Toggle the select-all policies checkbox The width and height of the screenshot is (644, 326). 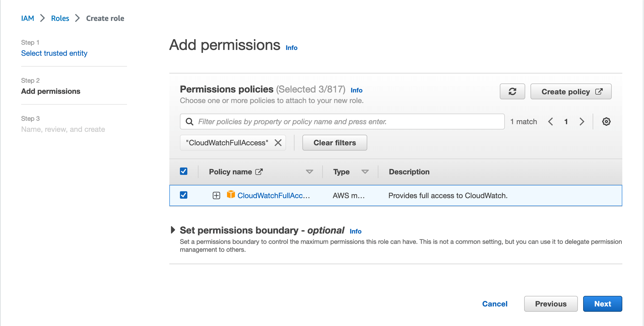(x=184, y=171)
